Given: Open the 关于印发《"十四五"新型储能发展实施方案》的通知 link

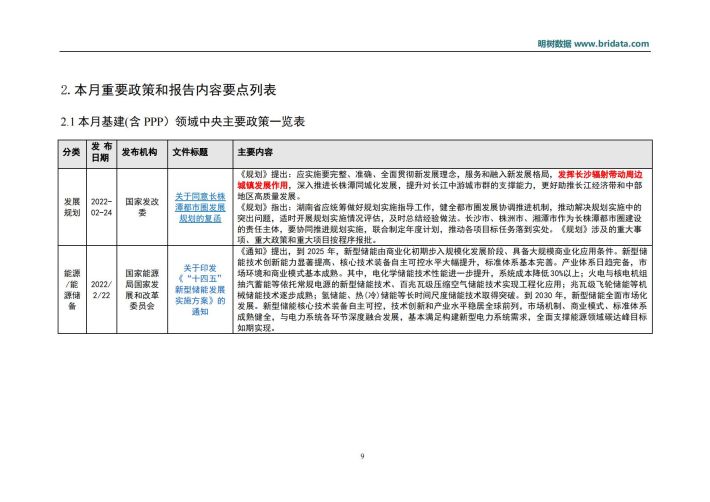Looking at the screenshot, I should 200,290.
